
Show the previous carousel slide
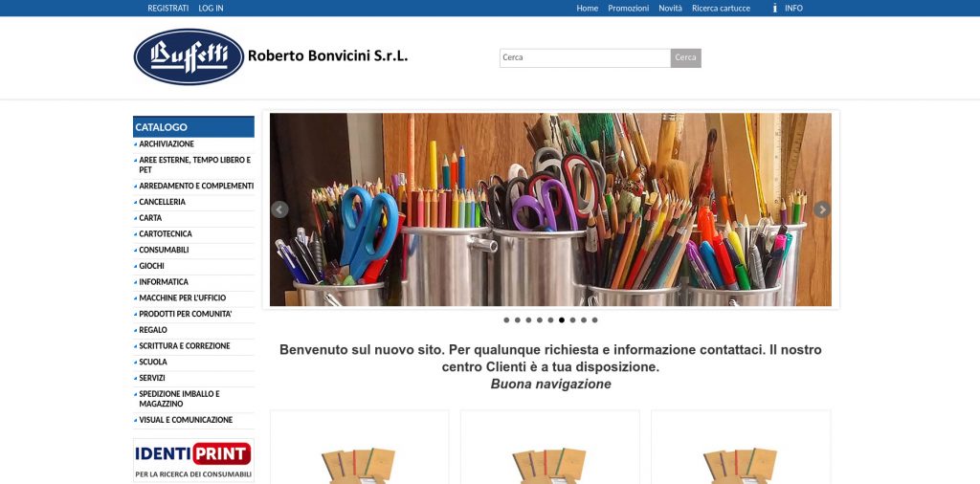(x=280, y=209)
